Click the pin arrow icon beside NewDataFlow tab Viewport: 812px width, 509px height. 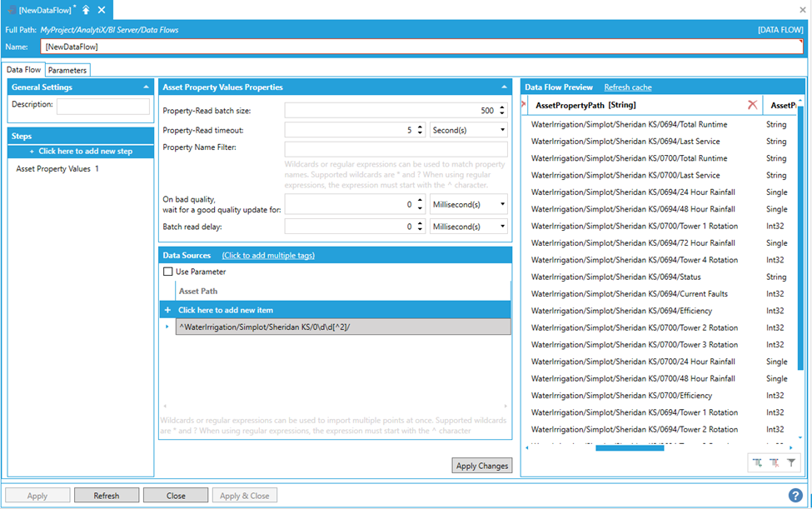[x=86, y=10]
